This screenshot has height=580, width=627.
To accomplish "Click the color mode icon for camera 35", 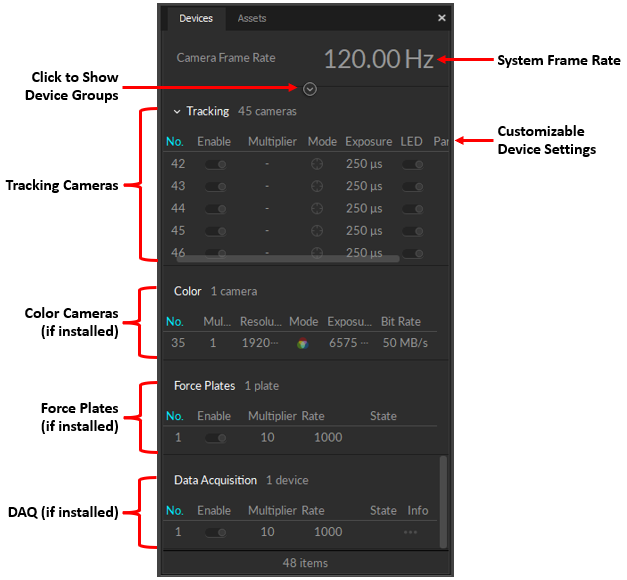I will (302, 343).
